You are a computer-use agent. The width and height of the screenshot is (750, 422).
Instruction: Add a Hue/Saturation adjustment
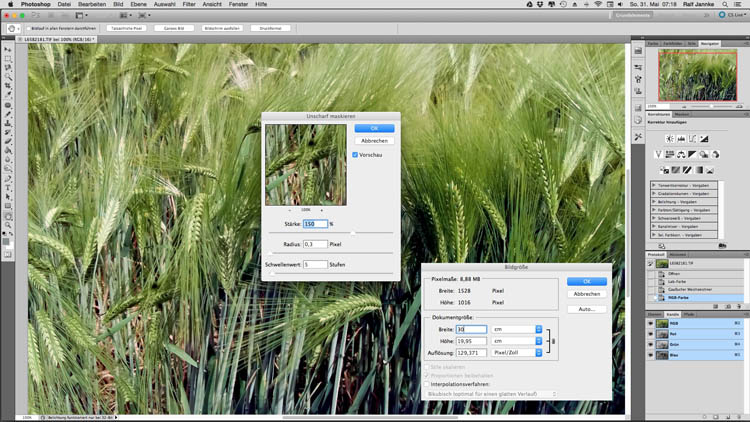[x=670, y=154]
